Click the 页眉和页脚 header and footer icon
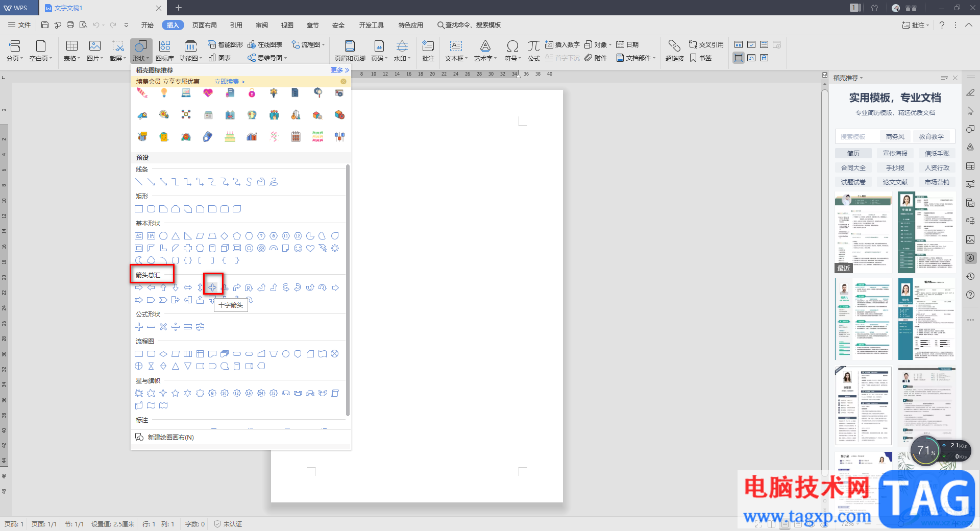Viewport: 980px width, 531px height. [350, 51]
